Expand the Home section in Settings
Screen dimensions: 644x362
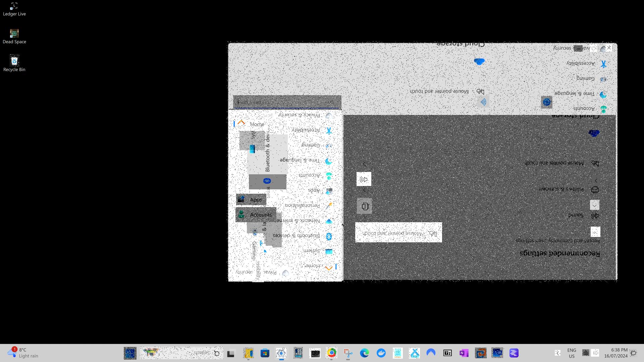pos(241,124)
